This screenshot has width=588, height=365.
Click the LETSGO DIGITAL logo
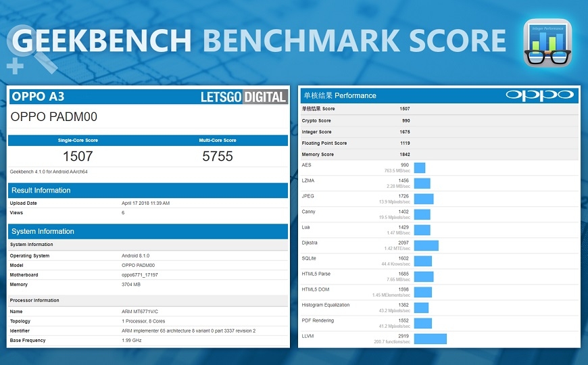point(244,97)
